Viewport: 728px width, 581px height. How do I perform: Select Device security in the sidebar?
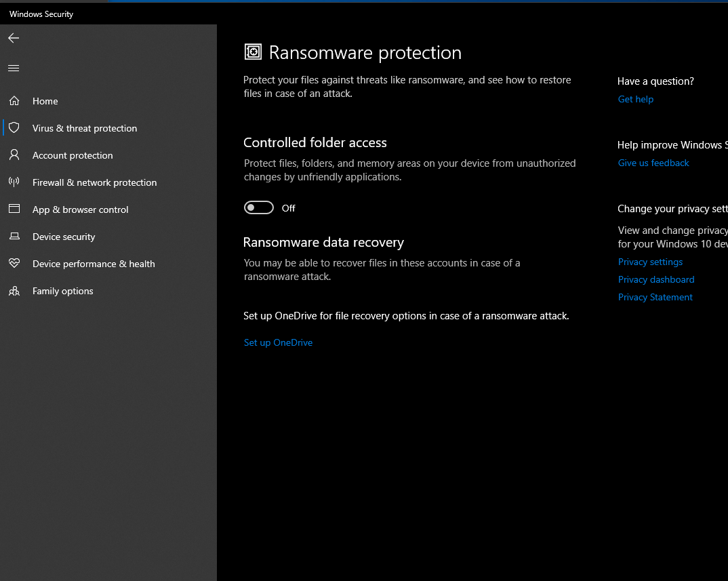tap(64, 237)
